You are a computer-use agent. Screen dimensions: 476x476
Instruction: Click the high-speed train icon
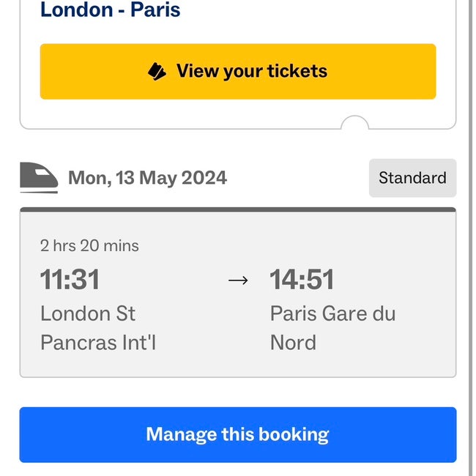point(39,178)
